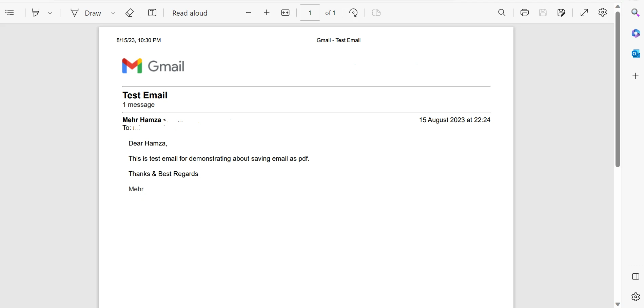Open sidebar settings gear at bottom
Viewport: 644px width, 308px height.
click(636, 297)
